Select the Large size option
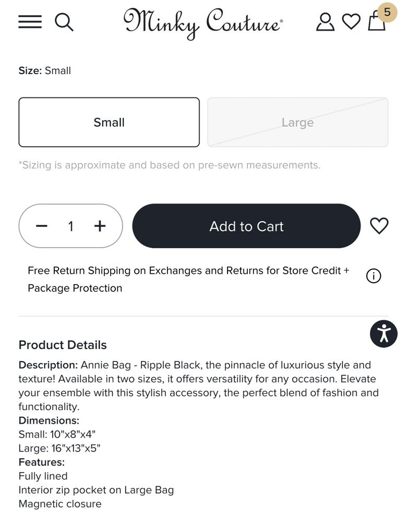Screen dimensions: 407x532 point(297,122)
